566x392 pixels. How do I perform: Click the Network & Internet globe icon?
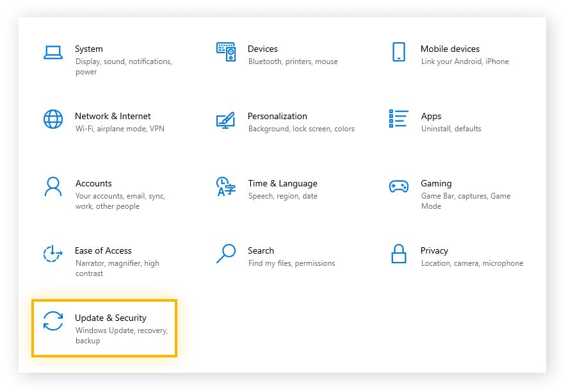(53, 120)
